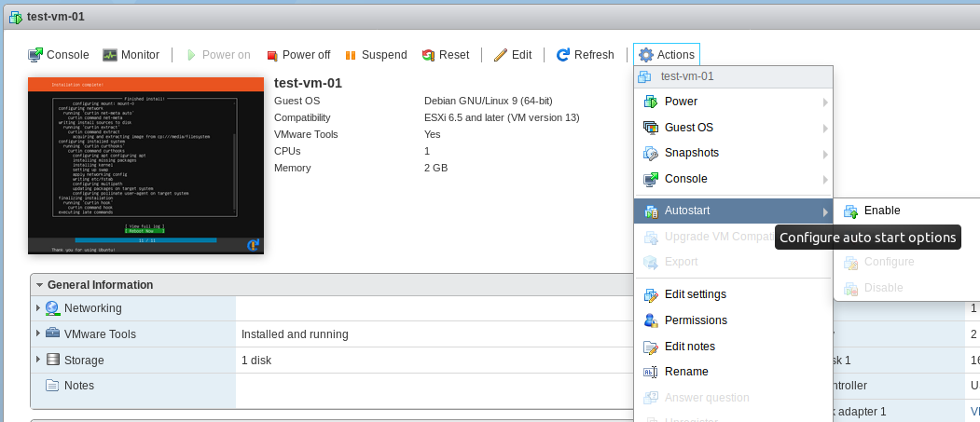Choose Enable in the Autostart submenu
980x422 pixels.
(881, 211)
